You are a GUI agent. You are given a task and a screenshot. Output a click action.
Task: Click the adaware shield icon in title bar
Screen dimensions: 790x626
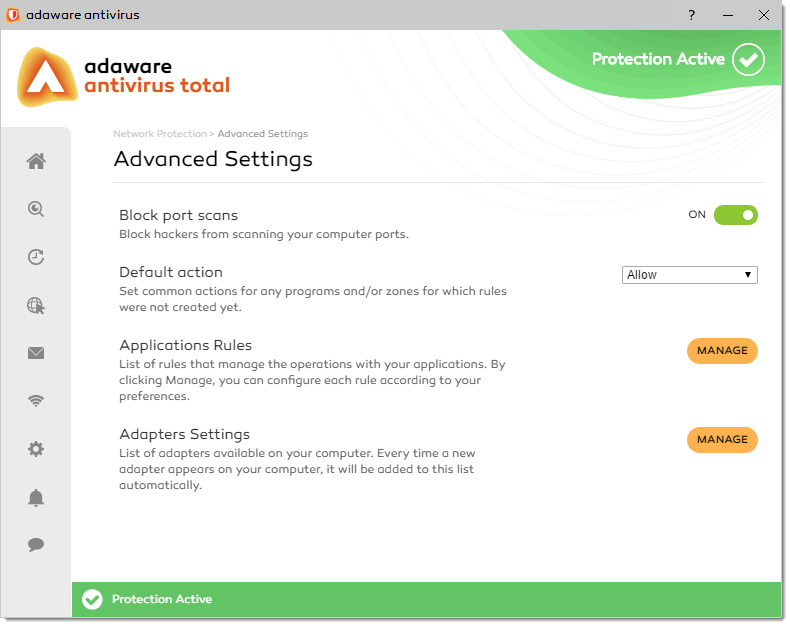(13, 15)
